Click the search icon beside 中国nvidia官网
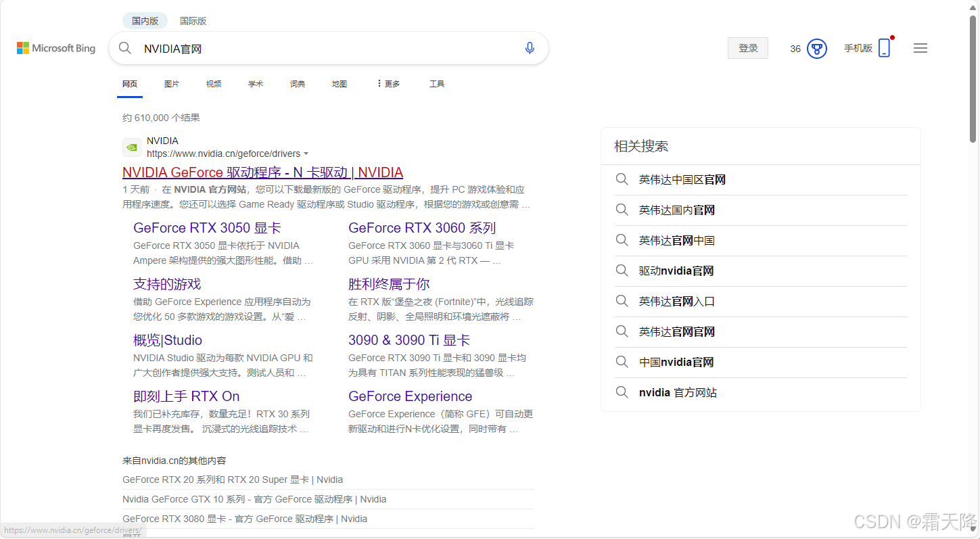 (x=622, y=362)
